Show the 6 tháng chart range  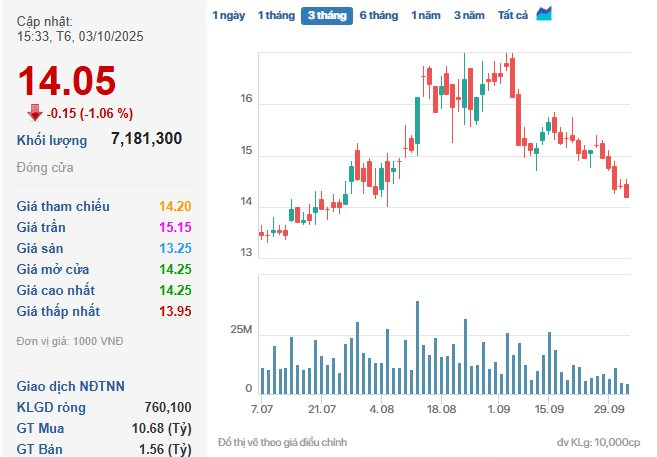[378, 16]
